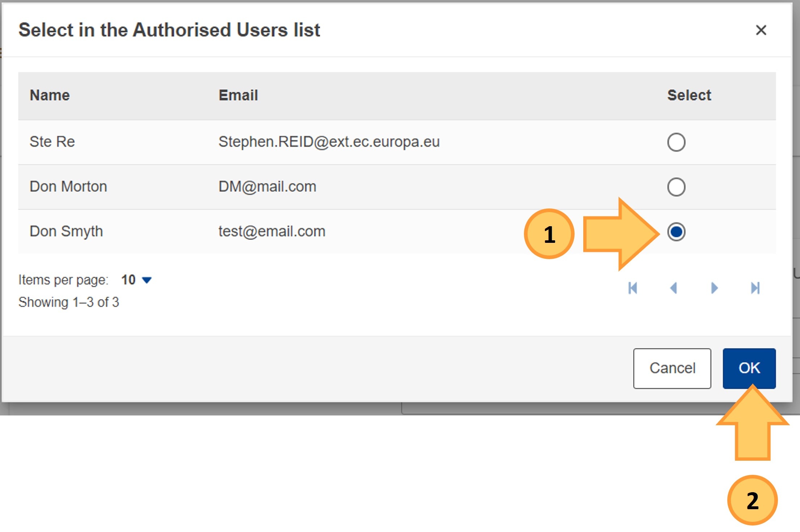800x532 pixels.
Task: Open the Items per page dropdown
Action: (136, 280)
